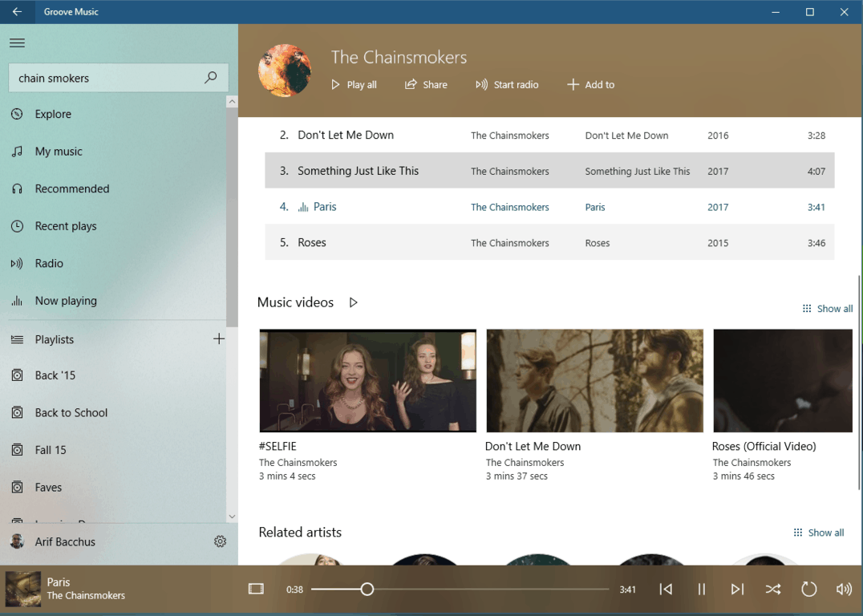Open the Recent plays section
863x616 pixels.
(65, 226)
